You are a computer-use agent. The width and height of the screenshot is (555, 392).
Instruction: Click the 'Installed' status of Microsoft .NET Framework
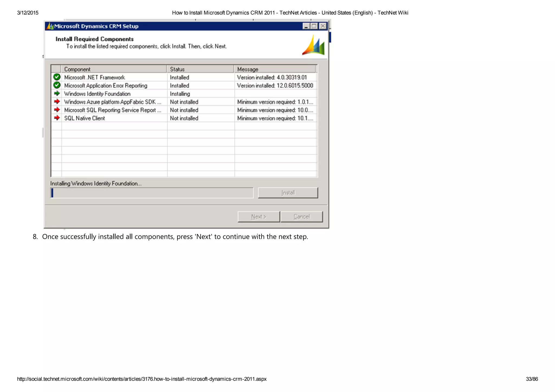(x=179, y=77)
